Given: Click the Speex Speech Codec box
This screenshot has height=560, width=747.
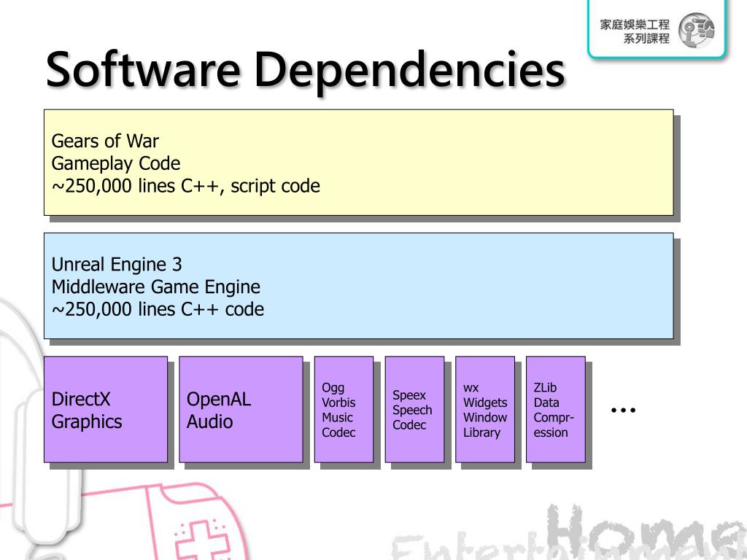Looking at the screenshot, I should 414,410.
